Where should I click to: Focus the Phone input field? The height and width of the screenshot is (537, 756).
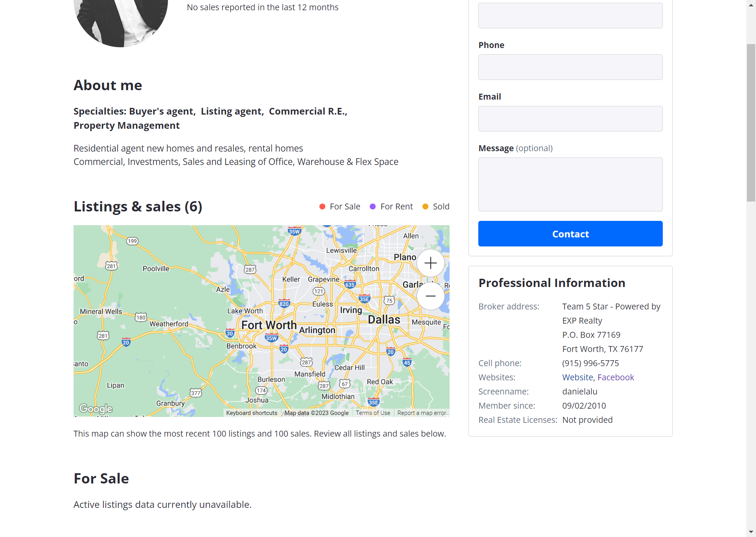point(570,67)
